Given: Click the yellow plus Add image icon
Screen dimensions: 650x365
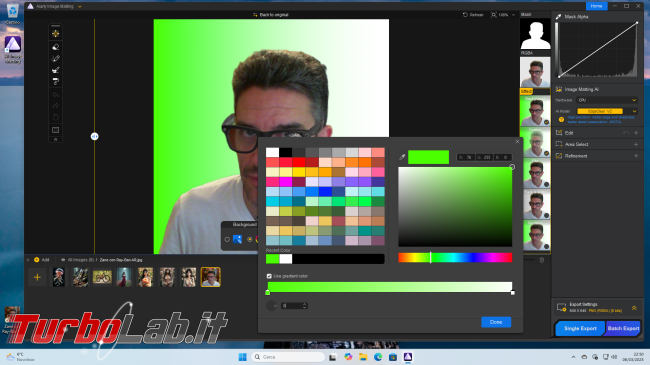Looking at the screenshot, I should coord(36,260).
